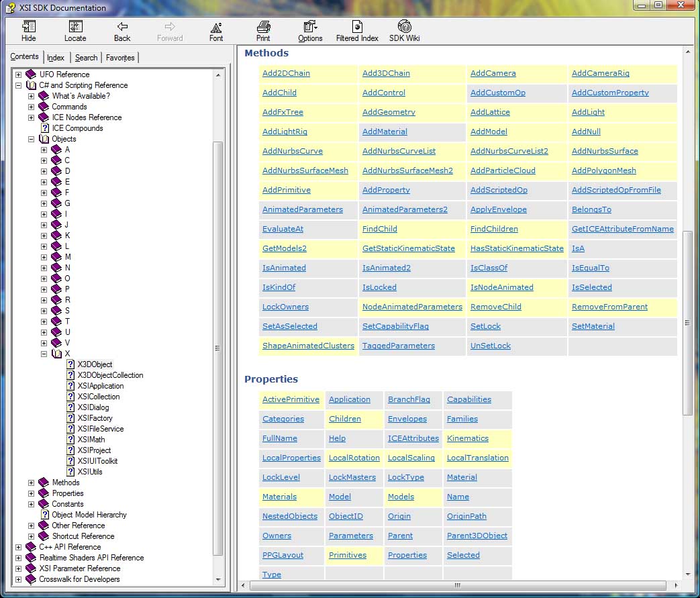700x598 pixels.
Task: Click the XSIApplication topic page icon
Action: (70, 386)
